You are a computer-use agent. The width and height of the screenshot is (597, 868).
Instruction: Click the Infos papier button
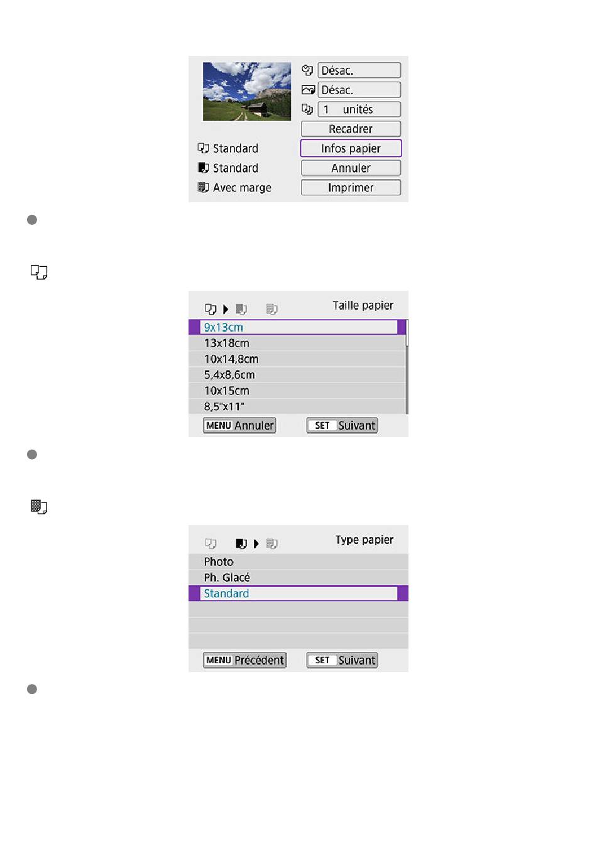351,148
